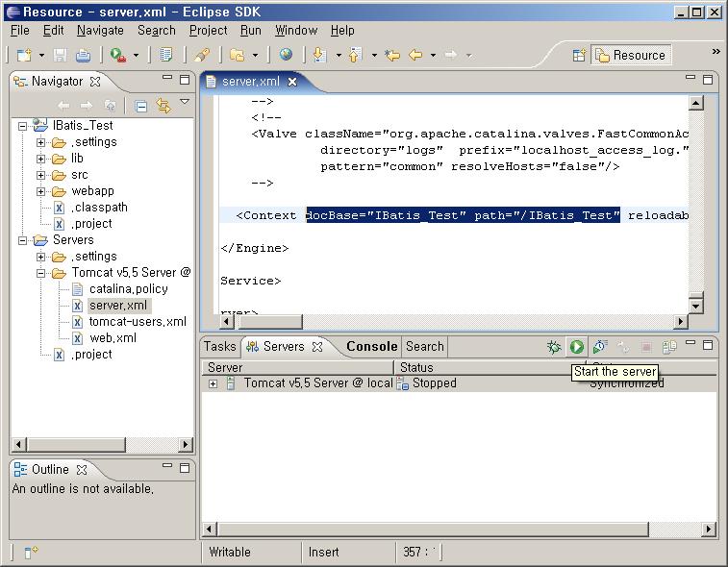Click the Server column header
Viewport: 728px width, 567px height.
(x=297, y=367)
